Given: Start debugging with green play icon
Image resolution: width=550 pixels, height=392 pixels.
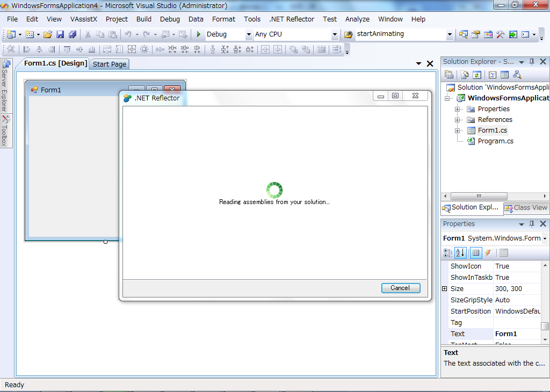Looking at the screenshot, I should (x=199, y=34).
